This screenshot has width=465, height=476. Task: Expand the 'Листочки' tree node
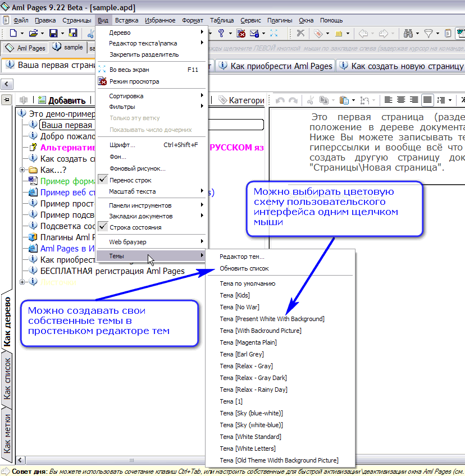coord(22,282)
